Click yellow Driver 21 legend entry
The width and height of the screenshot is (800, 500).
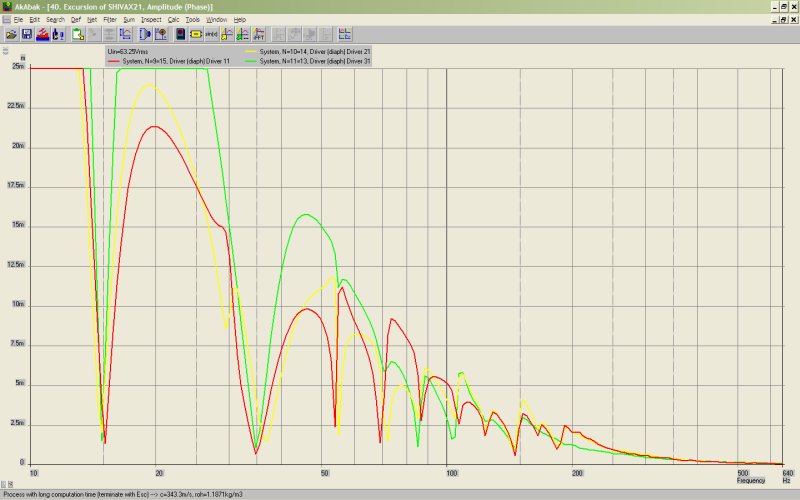pos(314,50)
